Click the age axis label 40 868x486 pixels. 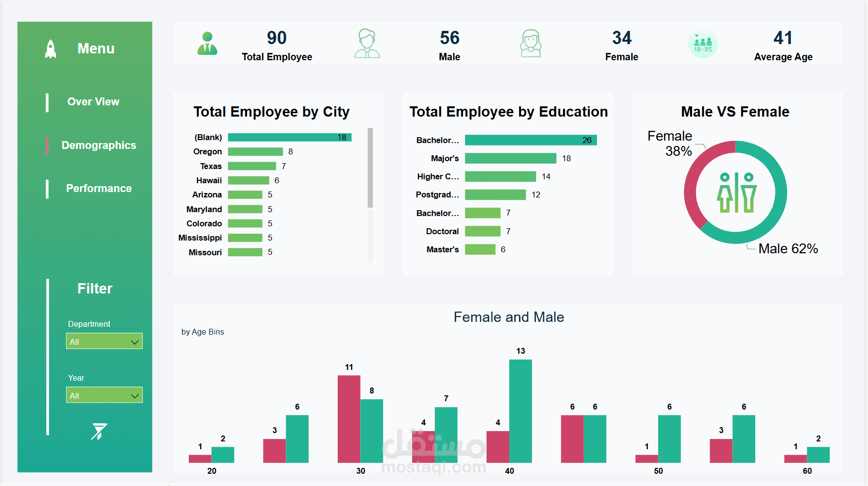[x=510, y=471]
